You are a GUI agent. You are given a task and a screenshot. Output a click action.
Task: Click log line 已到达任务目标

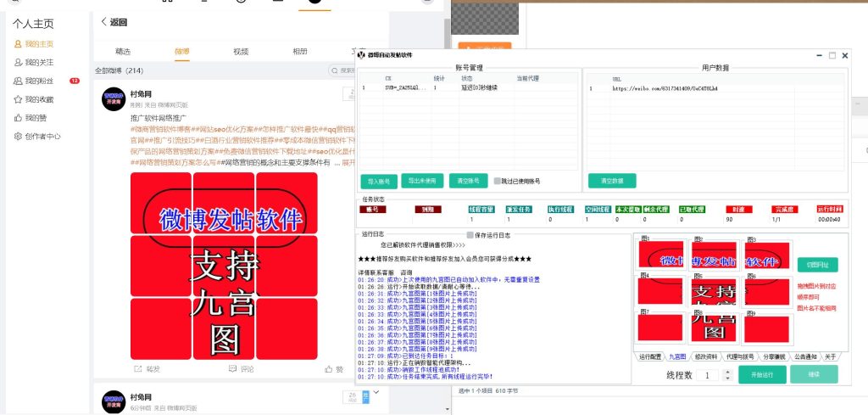(406, 356)
